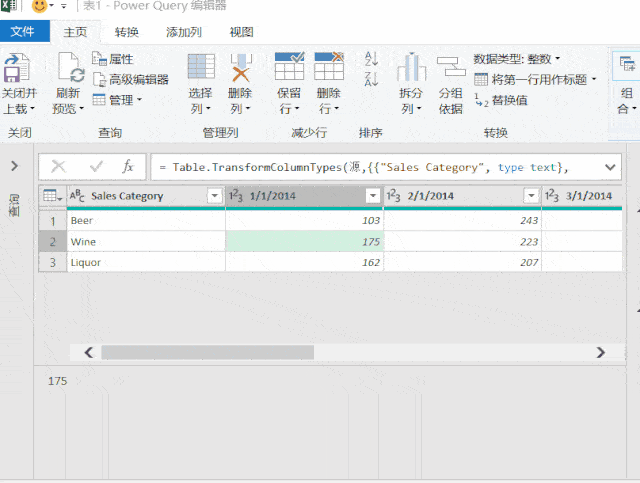Click the 保留行 (Keep Rows) icon
Image resolution: width=640 pixels, height=483 pixels.
289,68
